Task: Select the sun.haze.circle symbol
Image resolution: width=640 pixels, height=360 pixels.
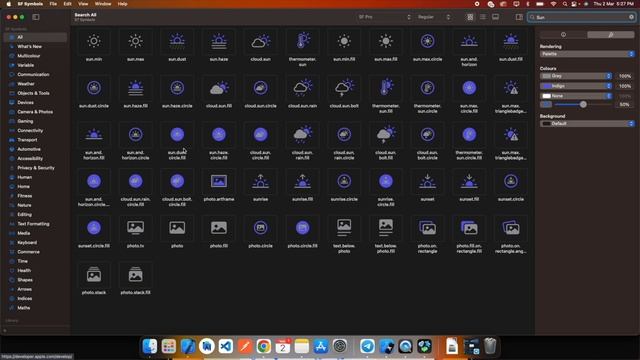Action: pyautogui.click(x=177, y=88)
